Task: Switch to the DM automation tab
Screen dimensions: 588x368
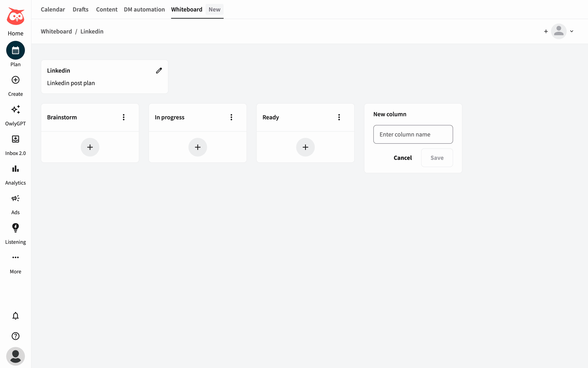Action: tap(144, 10)
